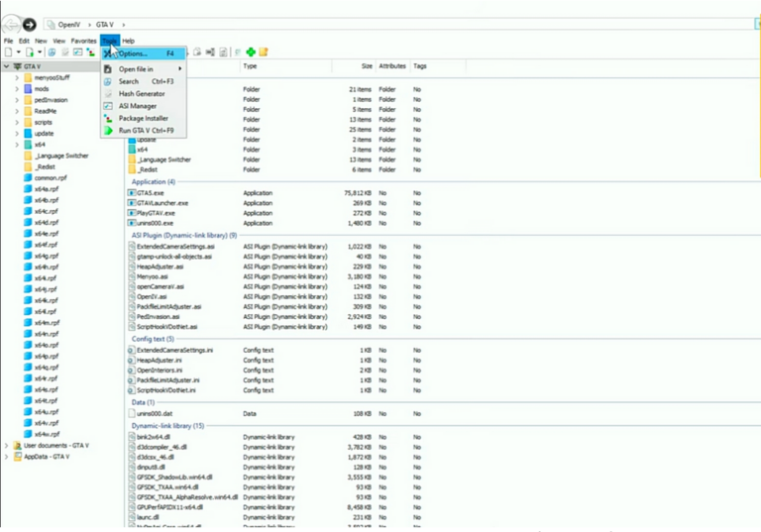
Task: Expand the menyooStuff folder in tree
Action: point(17,77)
